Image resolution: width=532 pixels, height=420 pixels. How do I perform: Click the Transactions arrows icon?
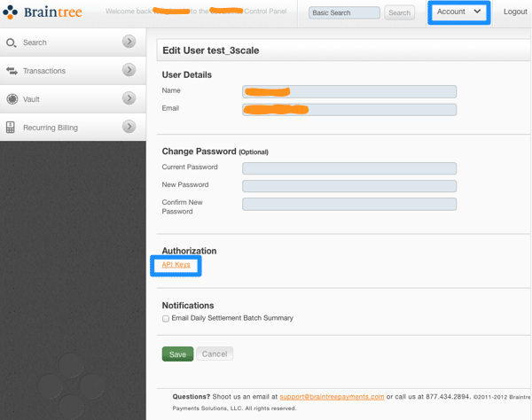tap(12, 71)
